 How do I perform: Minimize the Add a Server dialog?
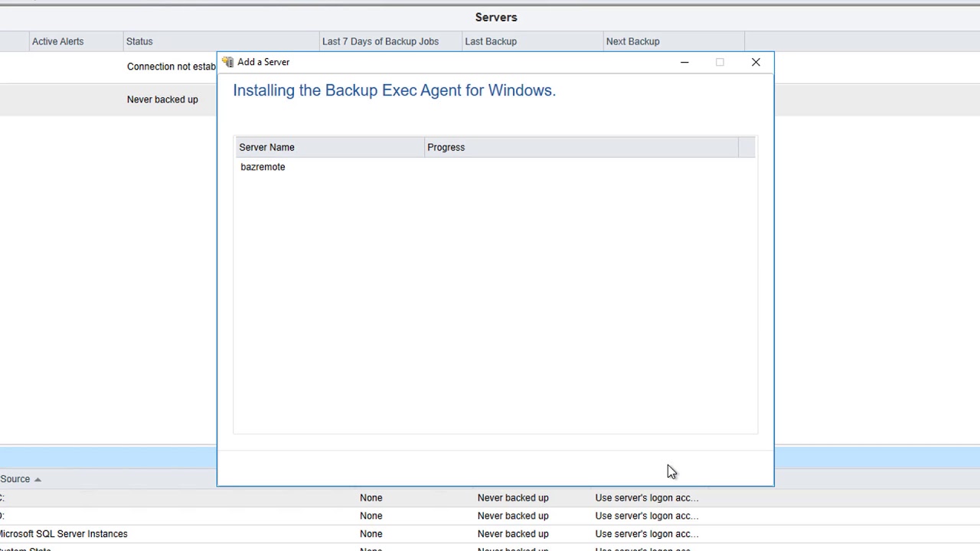[684, 62]
